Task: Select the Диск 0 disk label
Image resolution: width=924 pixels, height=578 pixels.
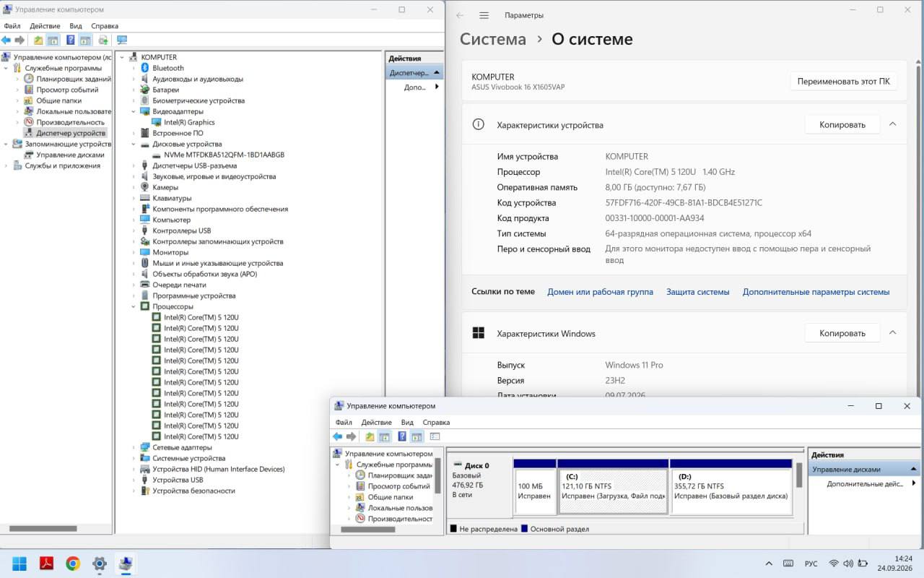Action: [476, 466]
